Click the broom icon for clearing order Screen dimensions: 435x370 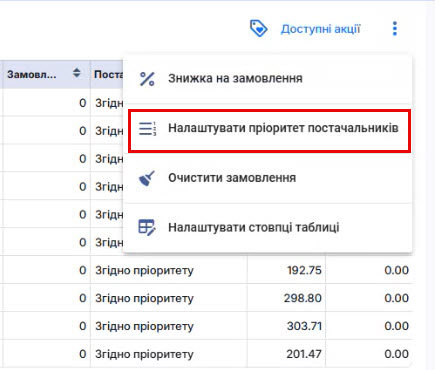[x=147, y=178]
